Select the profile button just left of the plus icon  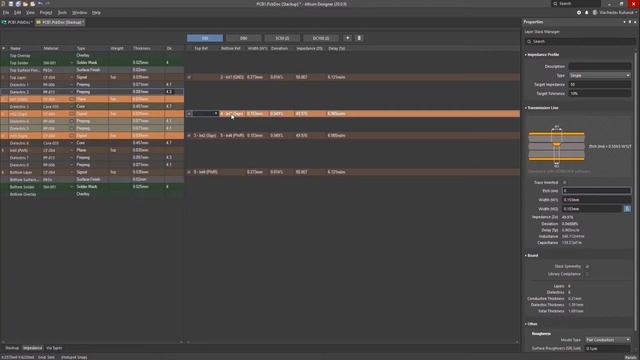point(321,38)
